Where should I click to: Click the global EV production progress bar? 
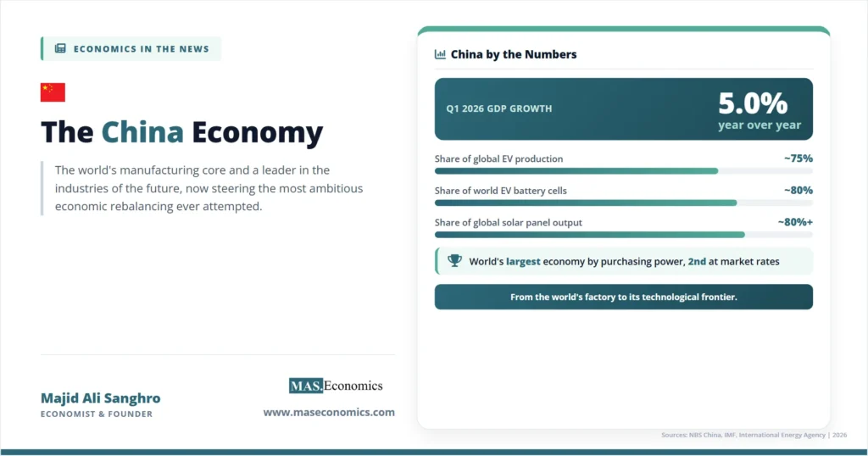pos(623,171)
